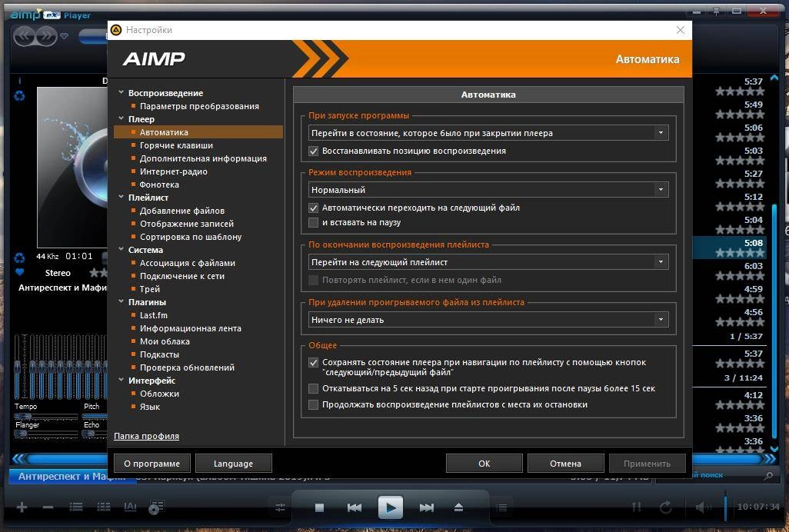The height and width of the screenshot is (532, 789).
Task: Select 'Ассоциация с файлами' settings page
Action: point(187,263)
